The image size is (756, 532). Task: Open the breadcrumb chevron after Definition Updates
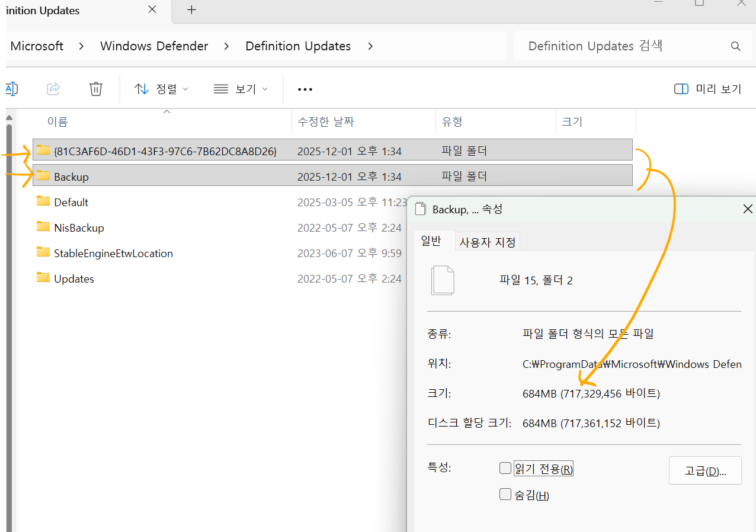tap(370, 46)
